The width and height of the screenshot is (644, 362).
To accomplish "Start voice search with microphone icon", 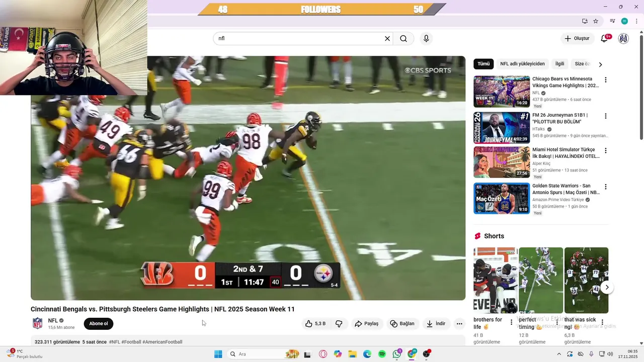I will point(426,39).
